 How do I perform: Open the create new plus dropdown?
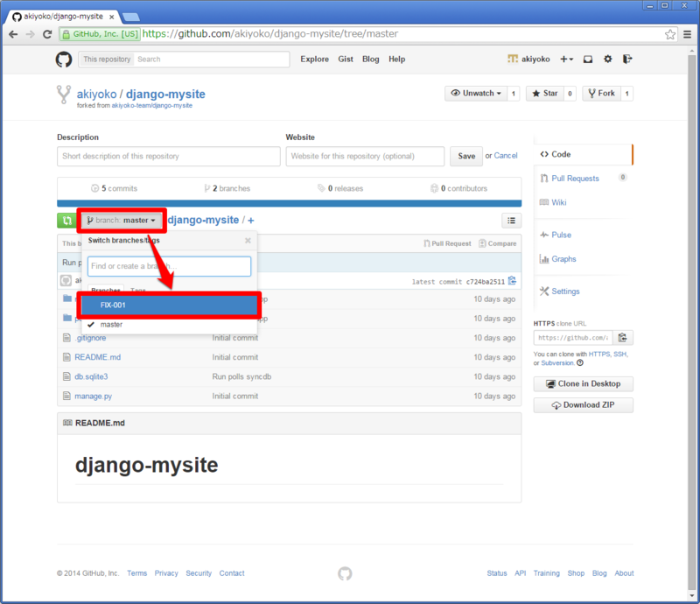pyautogui.click(x=566, y=59)
